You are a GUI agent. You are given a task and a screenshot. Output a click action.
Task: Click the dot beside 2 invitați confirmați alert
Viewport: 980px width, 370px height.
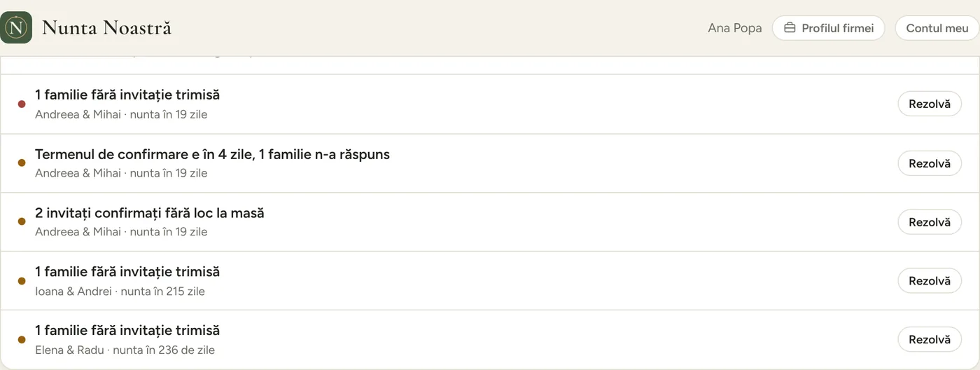[22, 221]
